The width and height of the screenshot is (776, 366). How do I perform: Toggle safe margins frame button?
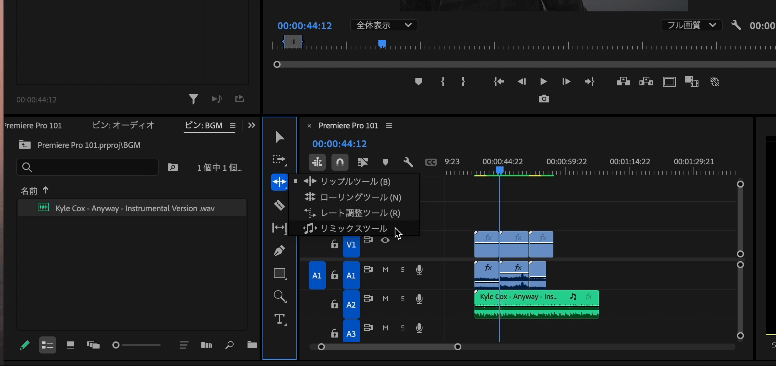(669, 82)
